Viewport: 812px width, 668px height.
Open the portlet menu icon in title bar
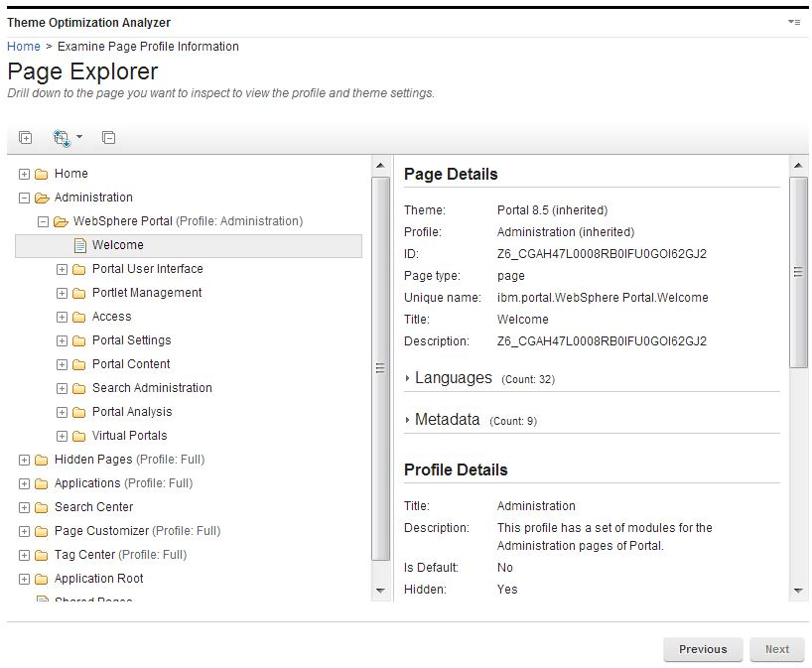[794, 22]
